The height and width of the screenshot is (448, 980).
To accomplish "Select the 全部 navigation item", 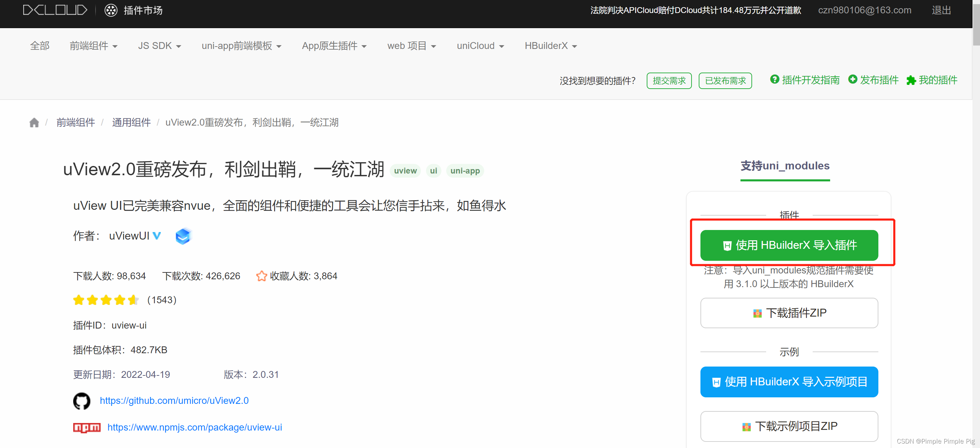I will (40, 46).
